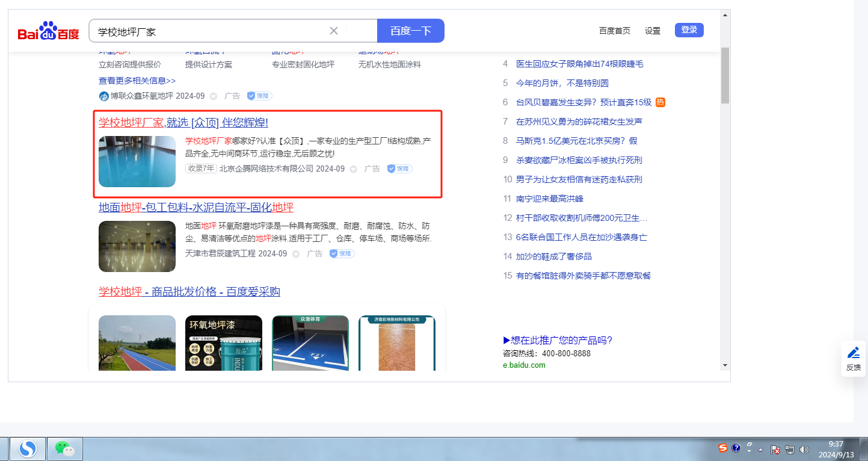Open the volume speaker tray icon

[804, 450]
